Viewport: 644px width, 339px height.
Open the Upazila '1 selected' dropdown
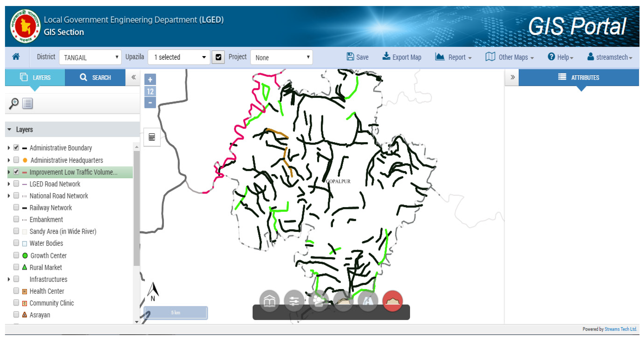(x=179, y=57)
